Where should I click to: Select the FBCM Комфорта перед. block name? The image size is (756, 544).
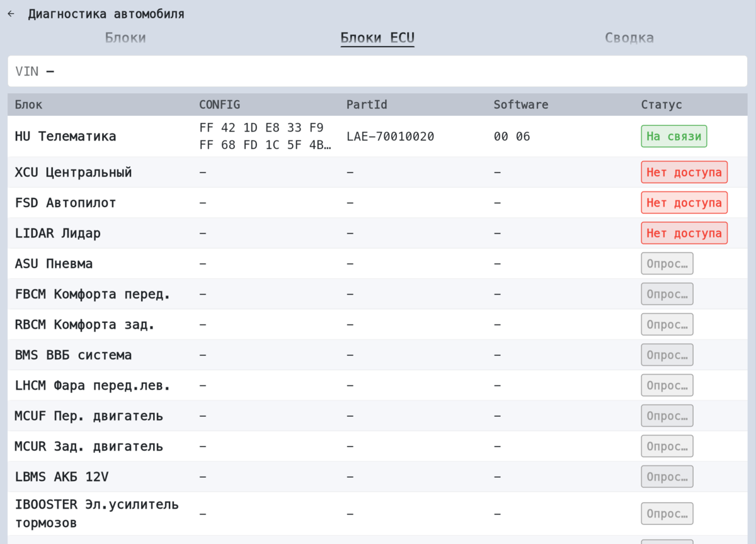pos(93,294)
